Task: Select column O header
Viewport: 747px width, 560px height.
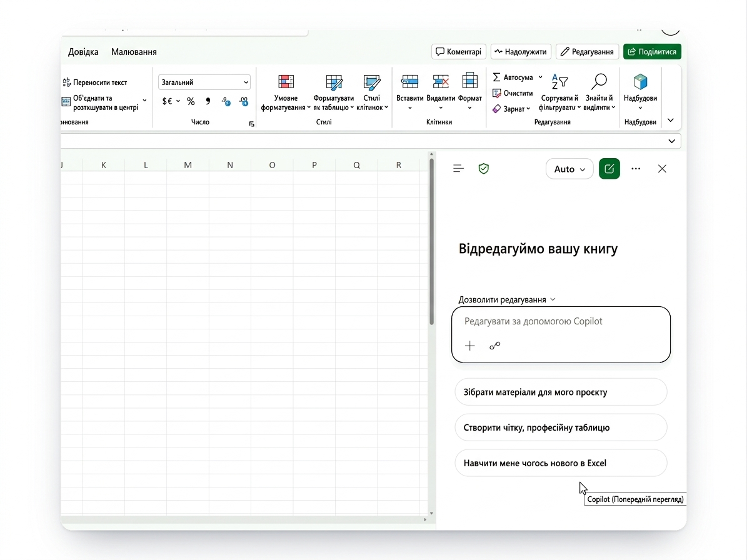Action: 272,165
